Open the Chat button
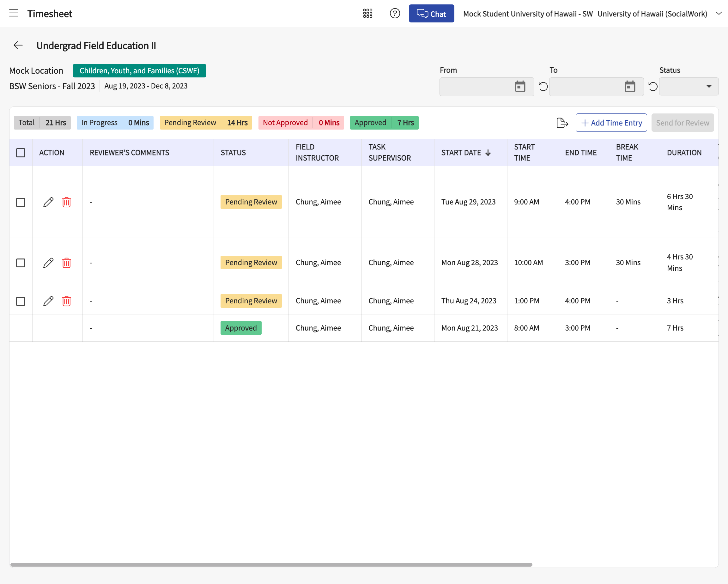 pos(431,14)
